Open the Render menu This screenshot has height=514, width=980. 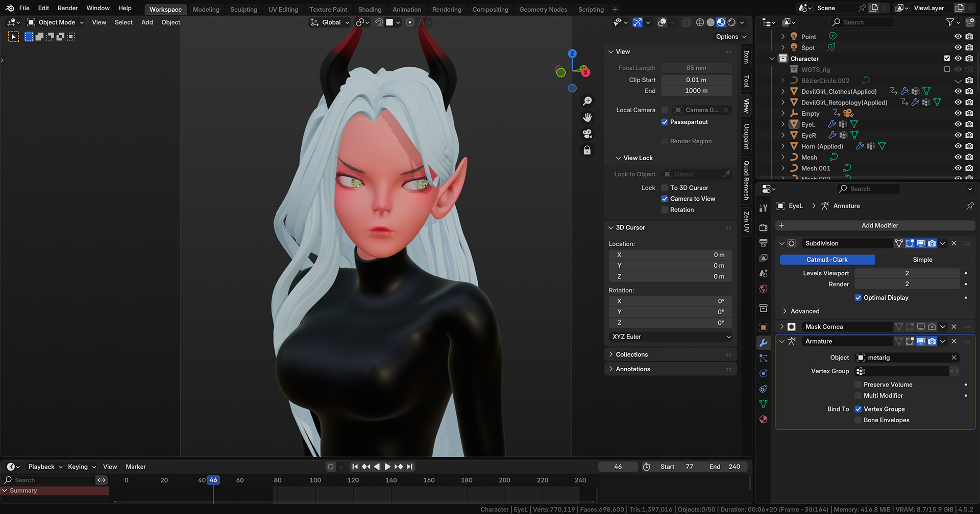tap(67, 8)
